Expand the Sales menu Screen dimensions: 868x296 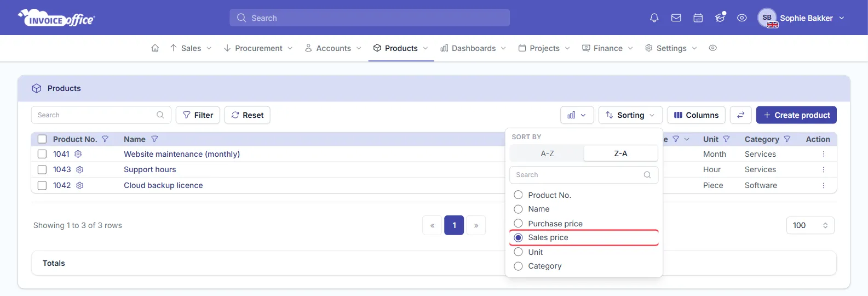(x=191, y=48)
